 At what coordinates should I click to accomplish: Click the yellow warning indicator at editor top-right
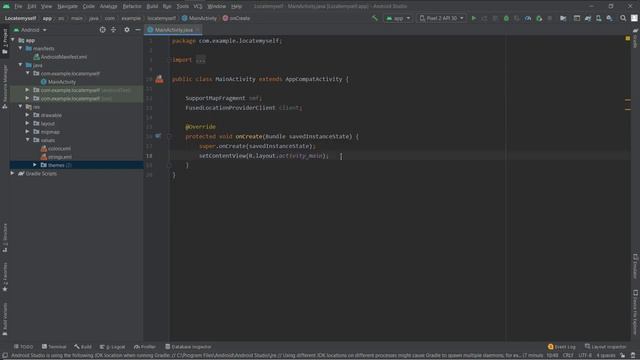(x=627, y=38)
